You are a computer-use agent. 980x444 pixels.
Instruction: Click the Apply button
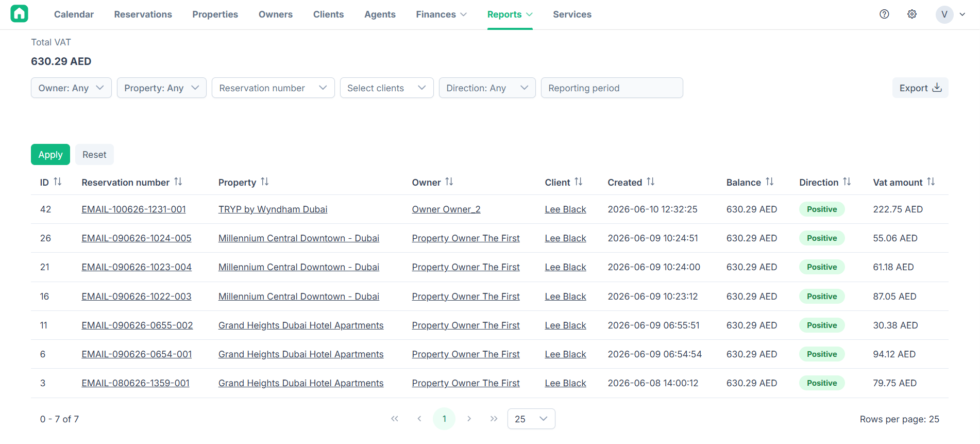pos(50,155)
